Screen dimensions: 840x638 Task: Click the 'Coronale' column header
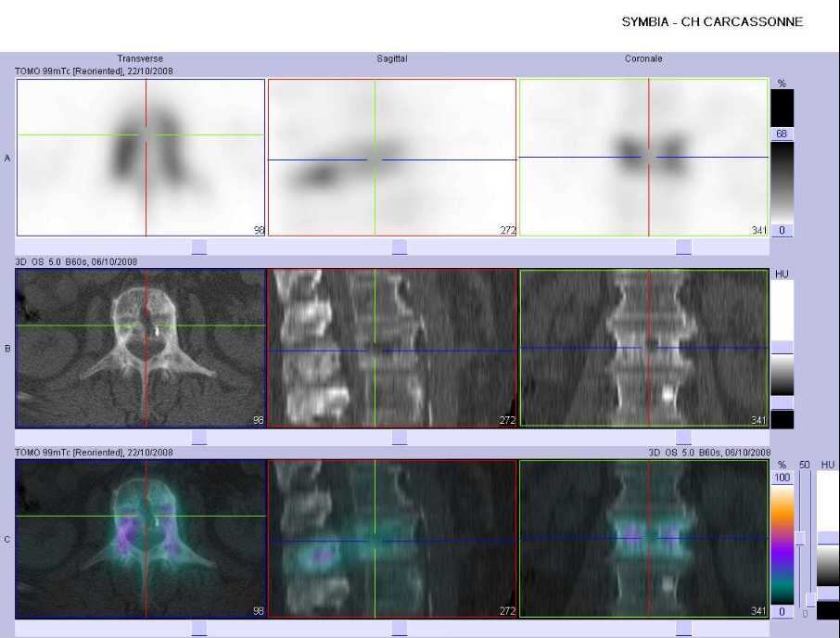643,58
